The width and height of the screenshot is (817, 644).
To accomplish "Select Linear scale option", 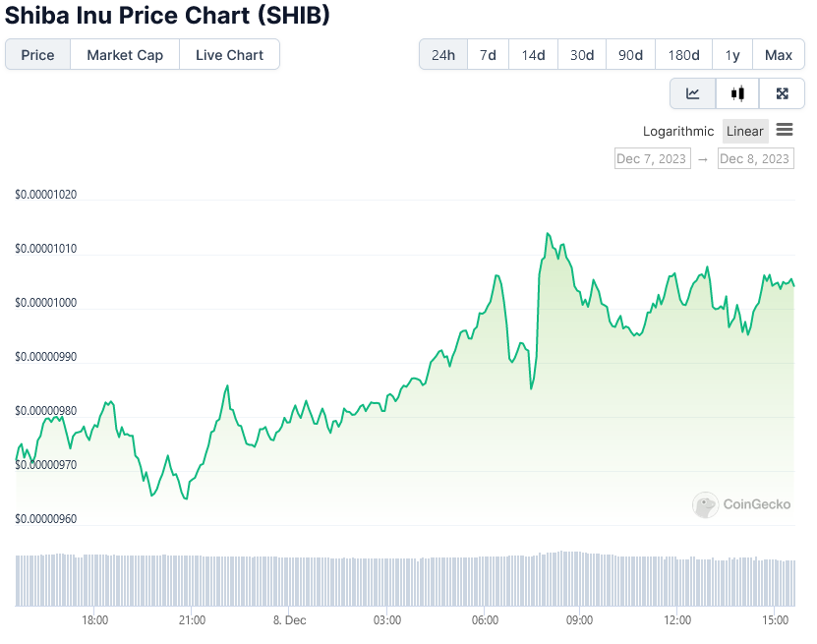I will pos(744,132).
